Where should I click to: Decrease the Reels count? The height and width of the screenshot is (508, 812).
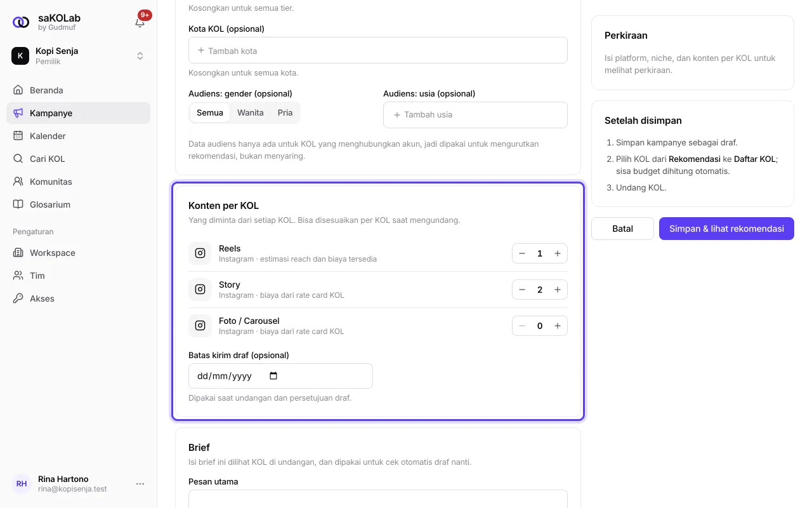tap(522, 253)
